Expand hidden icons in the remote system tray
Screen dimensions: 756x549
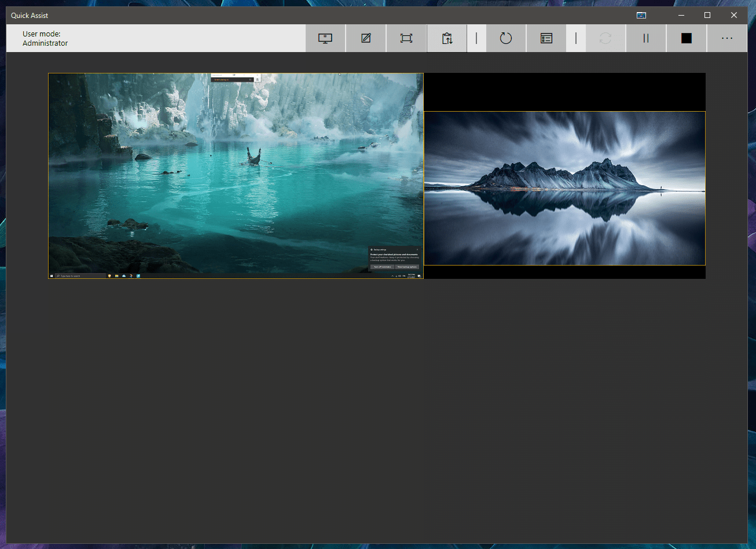tap(392, 275)
